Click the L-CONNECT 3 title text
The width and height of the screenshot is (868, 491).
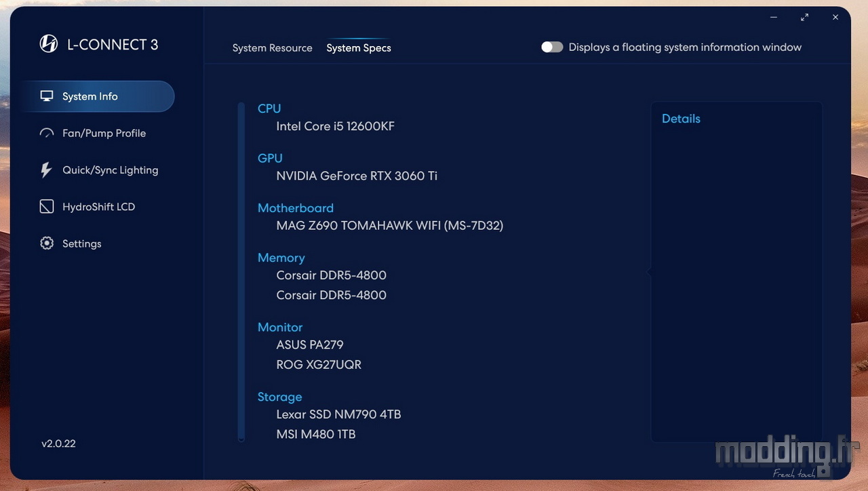113,45
